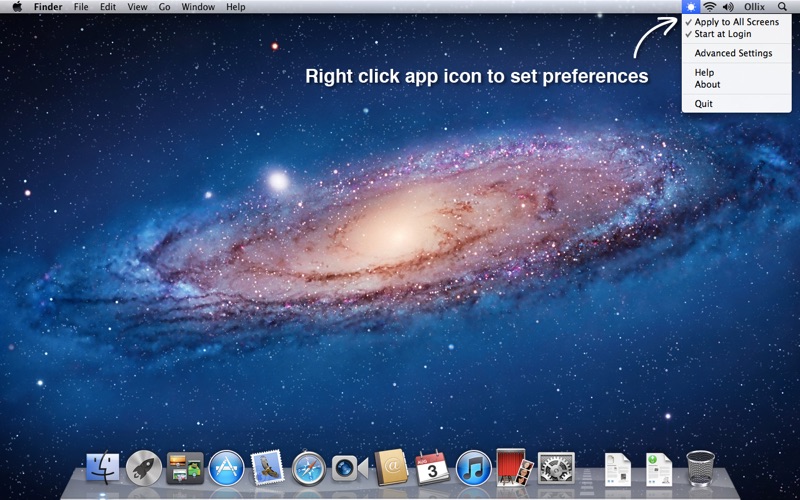Screen dimensions: 800x500
Task: Open the volume speaker menu
Action: (728, 7)
